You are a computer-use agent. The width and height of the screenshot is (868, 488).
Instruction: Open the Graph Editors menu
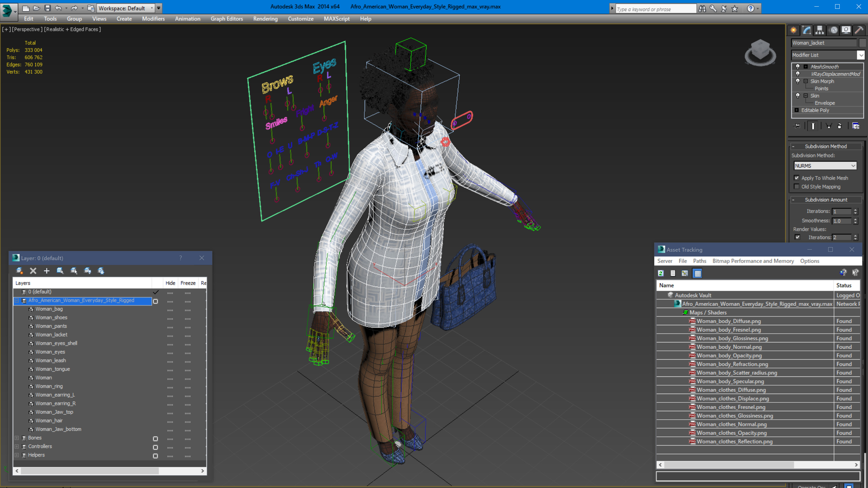pos(226,19)
